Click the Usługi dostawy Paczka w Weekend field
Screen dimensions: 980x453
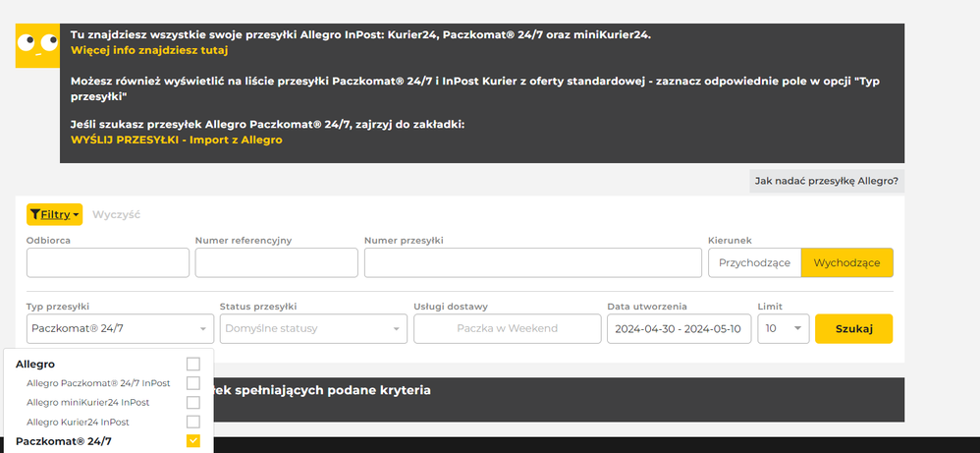pos(507,328)
